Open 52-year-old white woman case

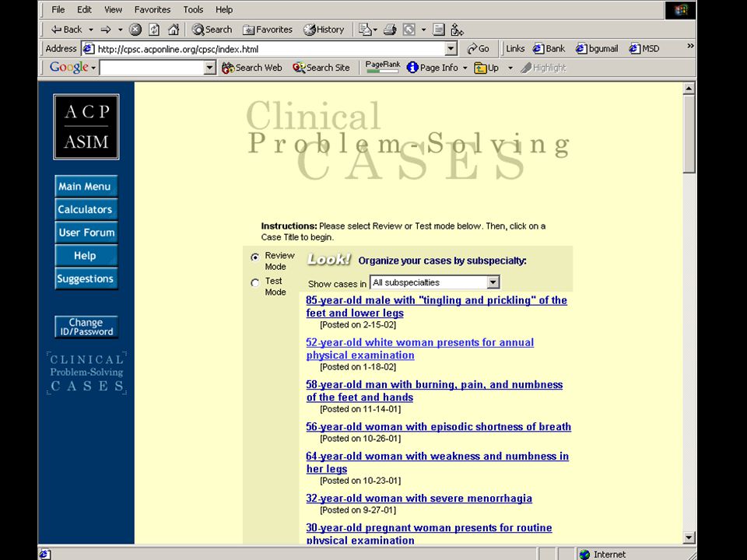(x=419, y=348)
